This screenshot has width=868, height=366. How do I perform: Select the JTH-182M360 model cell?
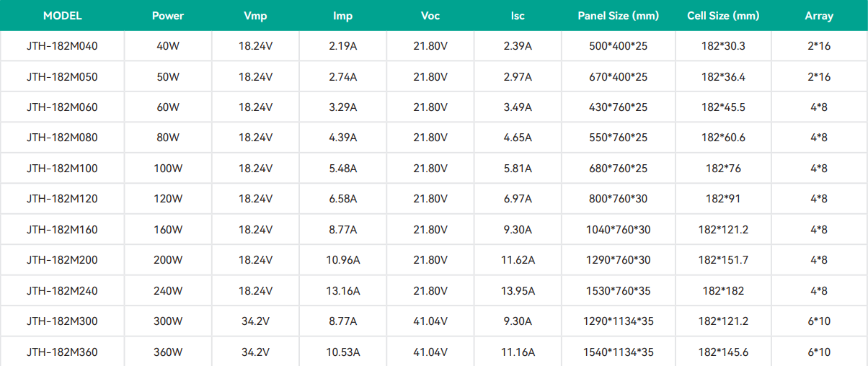point(62,352)
